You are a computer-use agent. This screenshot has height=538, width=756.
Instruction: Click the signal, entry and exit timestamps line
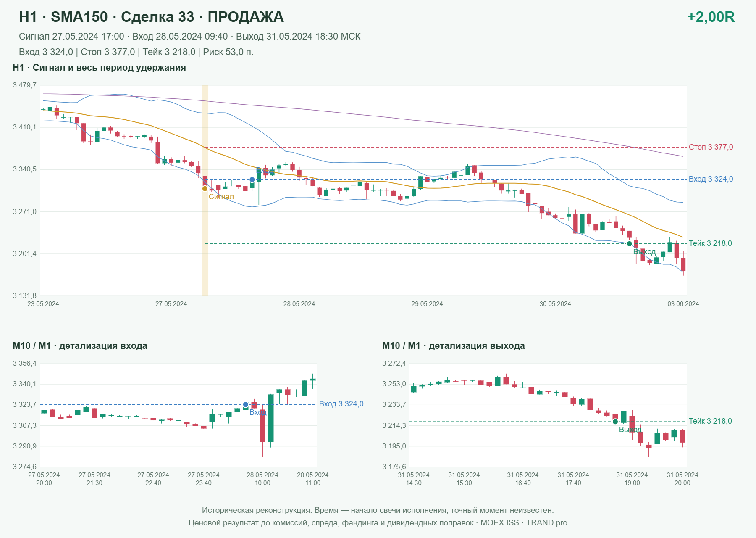(x=189, y=37)
